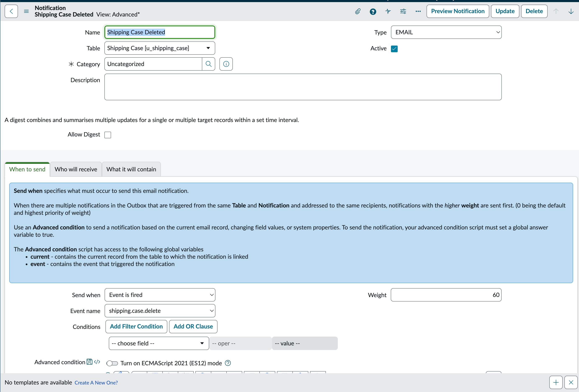Click into the Weight input field
The image size is (579, 392).
pyautogui.click(x=446, y=295)
